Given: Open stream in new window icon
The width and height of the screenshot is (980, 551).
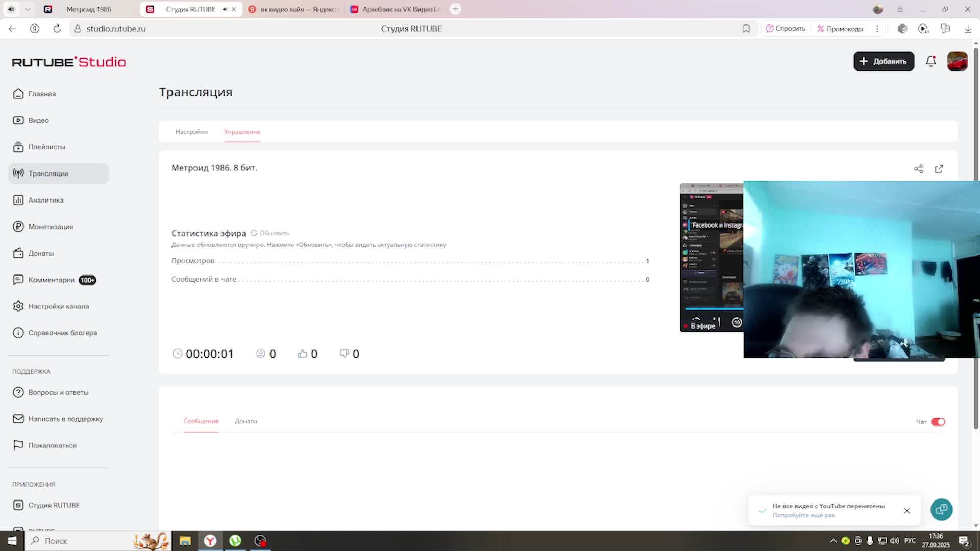Looking at the screenshot, I should tap(939, 169).
